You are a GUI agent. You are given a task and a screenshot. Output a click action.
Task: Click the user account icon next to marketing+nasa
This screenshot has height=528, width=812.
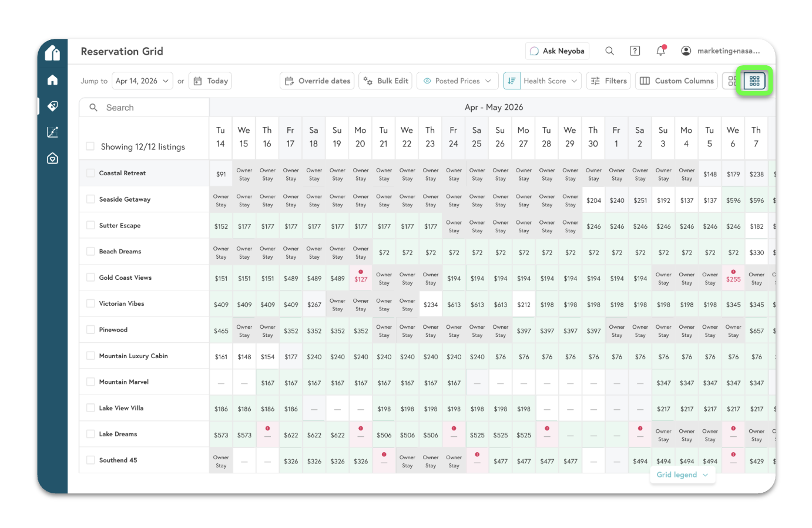click(x=686, y=51)
